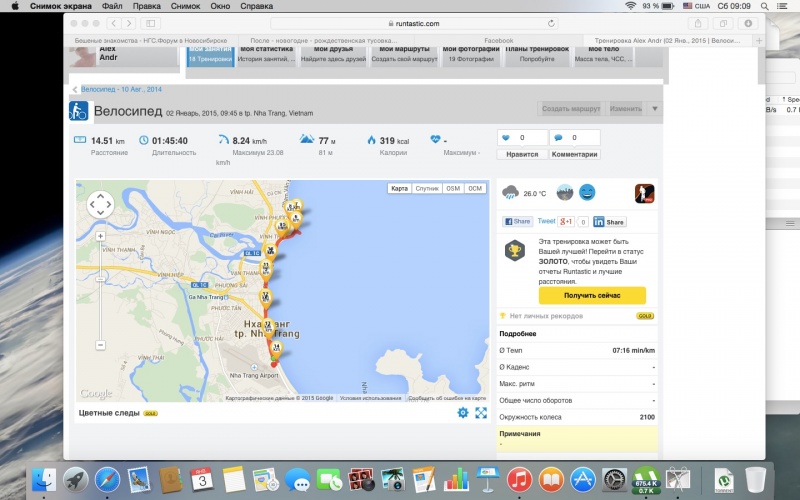
Task: Select the OSM map layer
Action: [453, 188]
